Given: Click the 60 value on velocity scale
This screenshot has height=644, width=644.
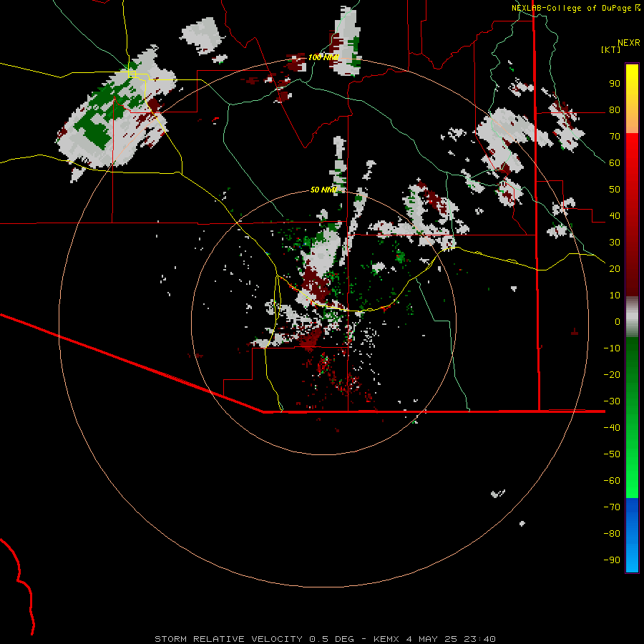Looking at the screenshot, I should [x=615, y=162].
